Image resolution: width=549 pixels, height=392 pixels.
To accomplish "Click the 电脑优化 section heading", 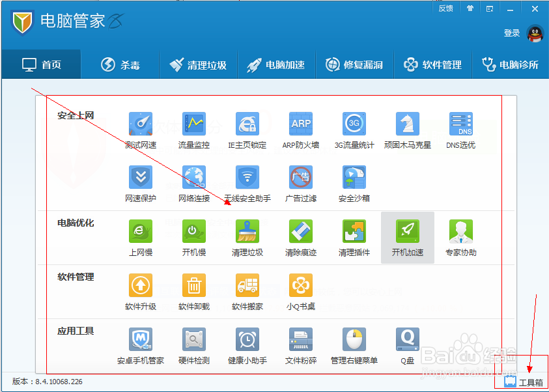I will point(76,223).
